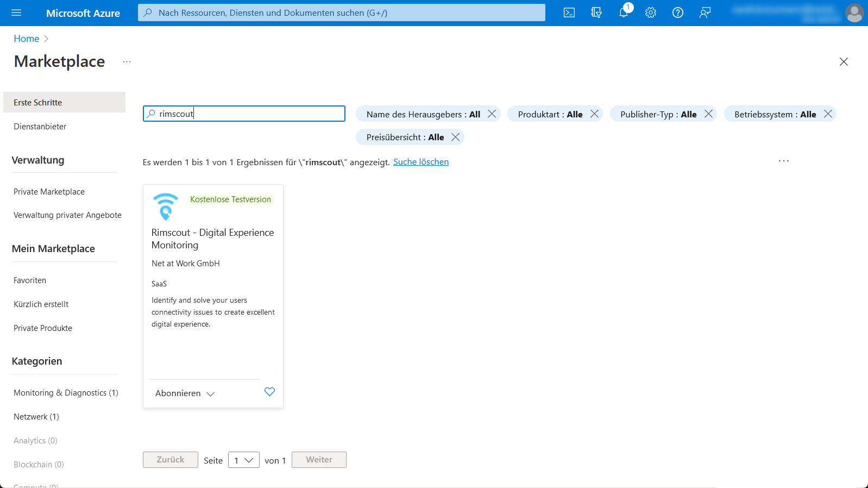Open the feedback icon in the header
868x488 pixels.
pos(705,12)
